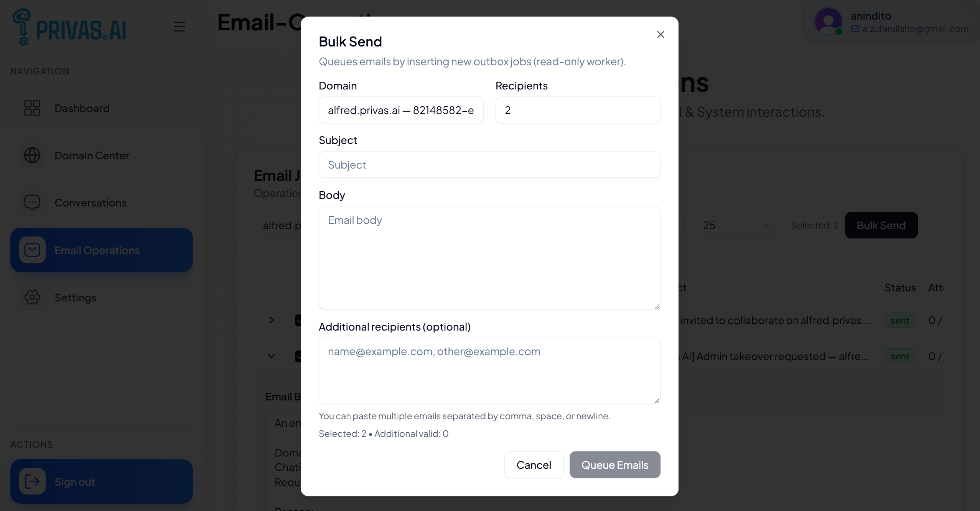Image resolution: width=980 pixels, height=511 pixels.
Task: Click the Settings gear icon
Action: tap(32, 298)
